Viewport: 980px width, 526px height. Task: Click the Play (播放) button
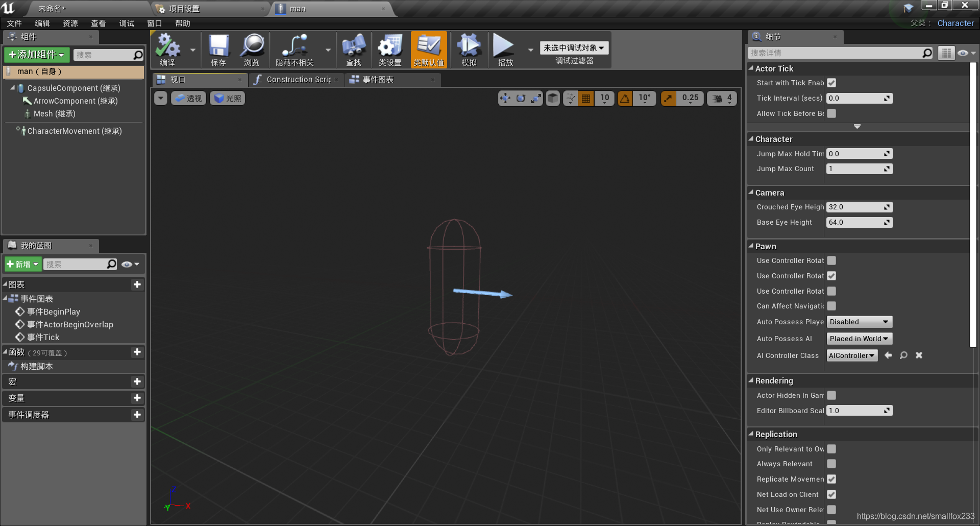[504, 50]
